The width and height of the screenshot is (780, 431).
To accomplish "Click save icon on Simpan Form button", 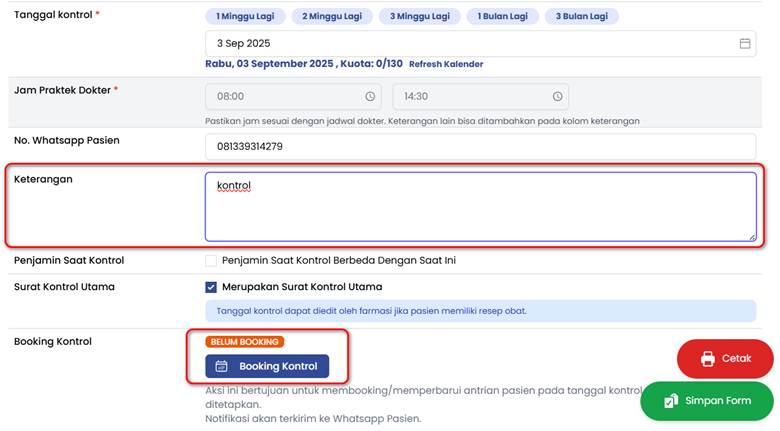I will (x=671, y=401).
